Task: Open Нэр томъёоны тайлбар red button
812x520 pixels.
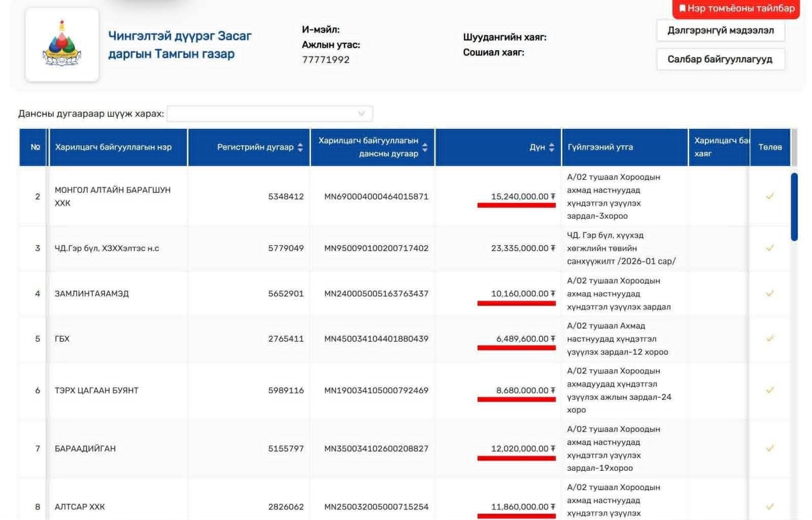Action: pyautogui.click(x=736, y=8)
